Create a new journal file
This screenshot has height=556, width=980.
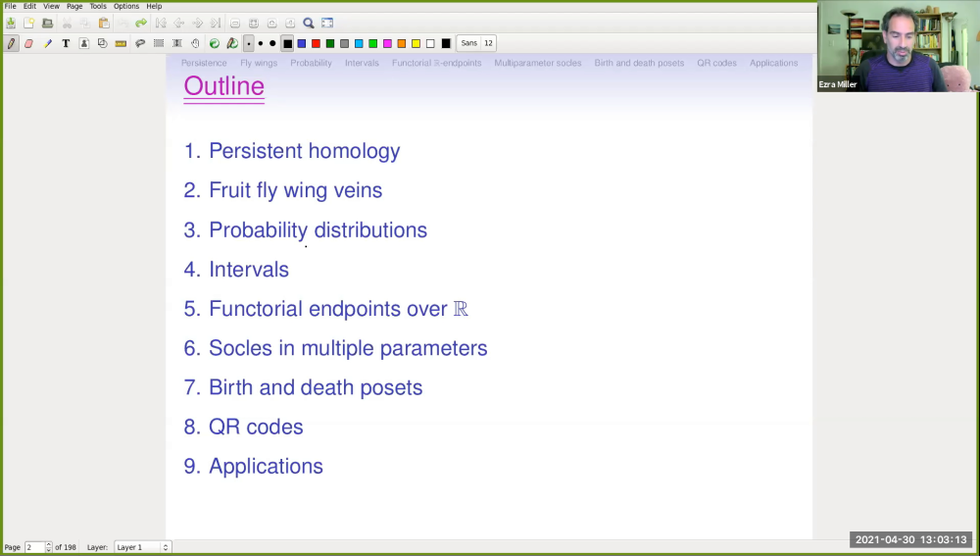28,24
